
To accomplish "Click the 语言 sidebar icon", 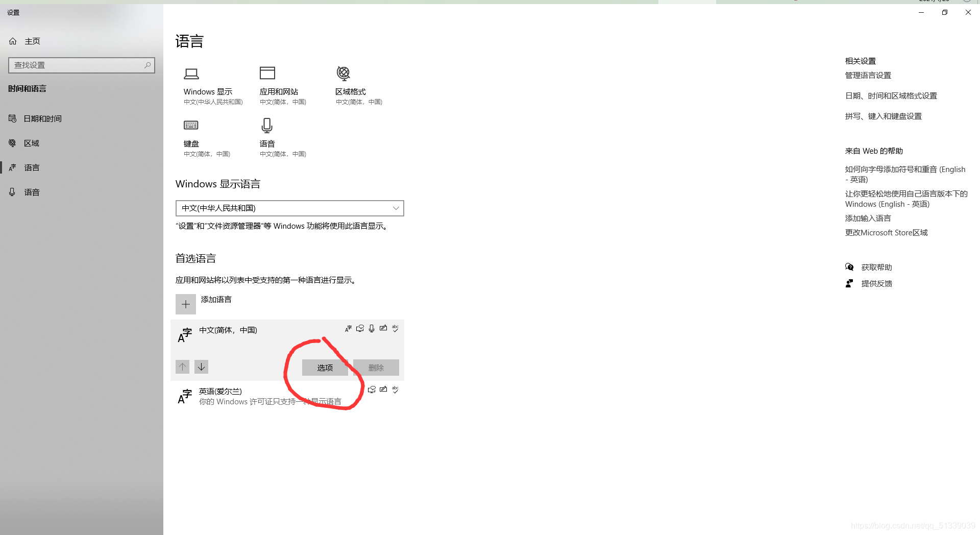I will coord(12,167).
